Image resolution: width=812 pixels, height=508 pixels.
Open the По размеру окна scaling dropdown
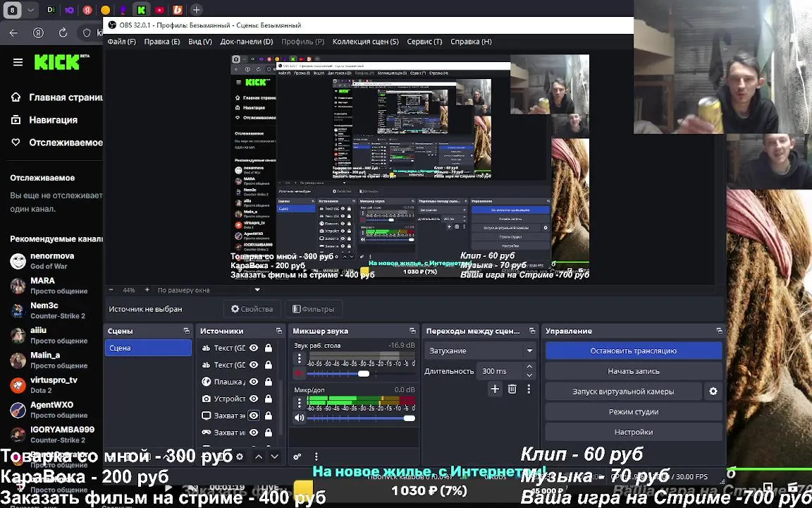(x=209, y=290)
